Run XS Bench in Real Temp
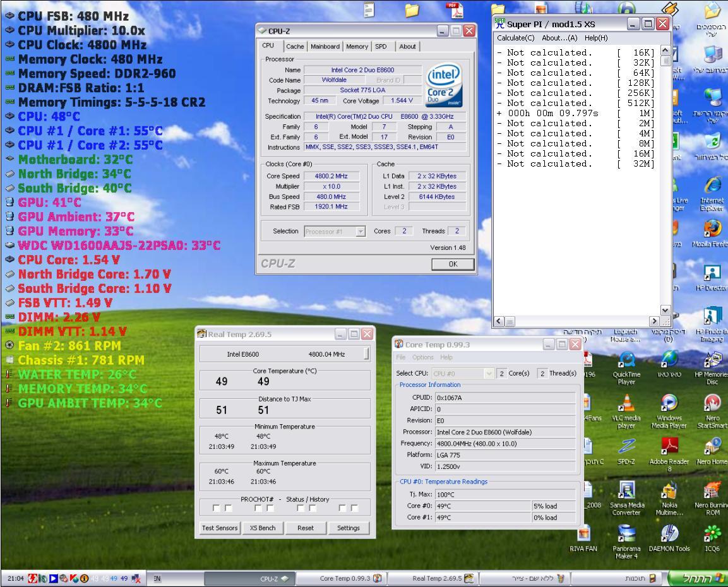The height and width of the screenshot is (587, 728). pos(262,528)
